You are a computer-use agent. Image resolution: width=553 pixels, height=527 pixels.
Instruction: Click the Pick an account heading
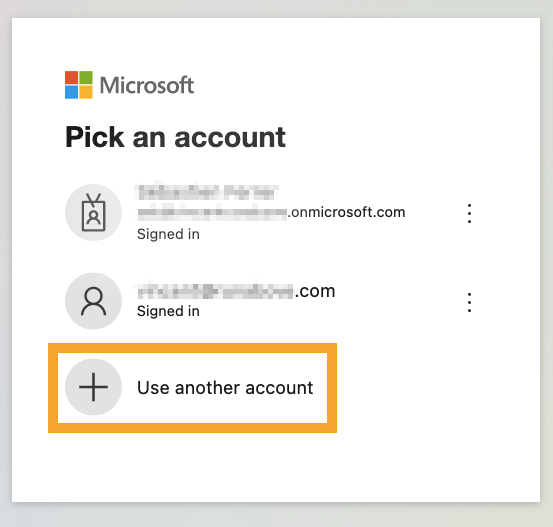175,137
